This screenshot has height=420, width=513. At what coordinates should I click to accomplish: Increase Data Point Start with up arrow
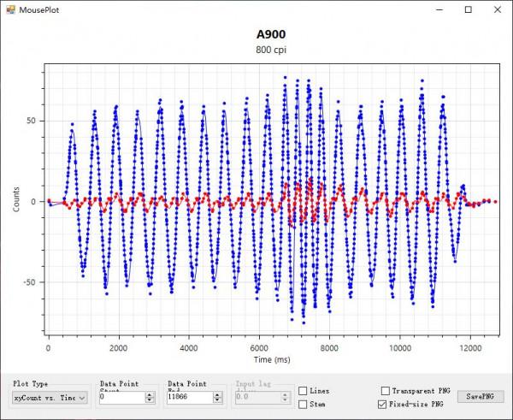(x=150, y=394)
